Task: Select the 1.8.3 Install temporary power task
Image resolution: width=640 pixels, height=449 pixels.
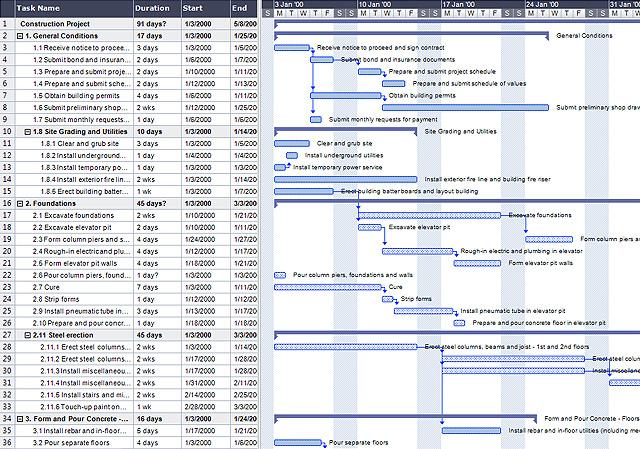Action: coord(84,168)
